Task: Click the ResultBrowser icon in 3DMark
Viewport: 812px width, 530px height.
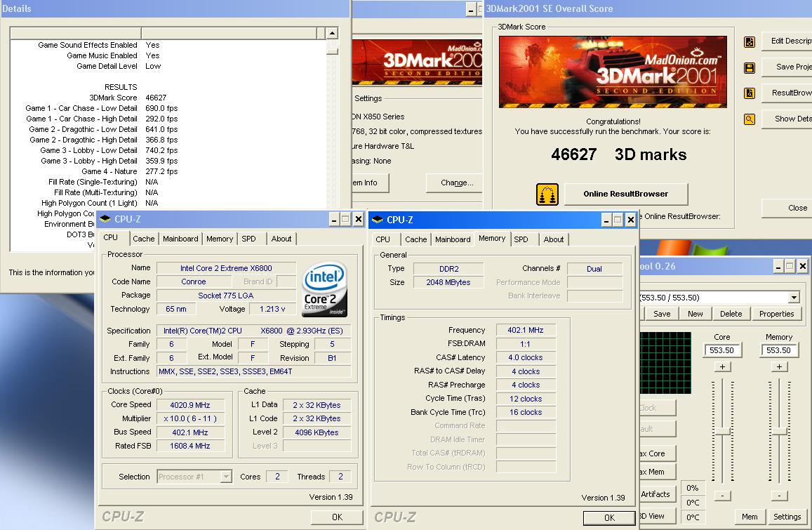Action: (750, 93)
